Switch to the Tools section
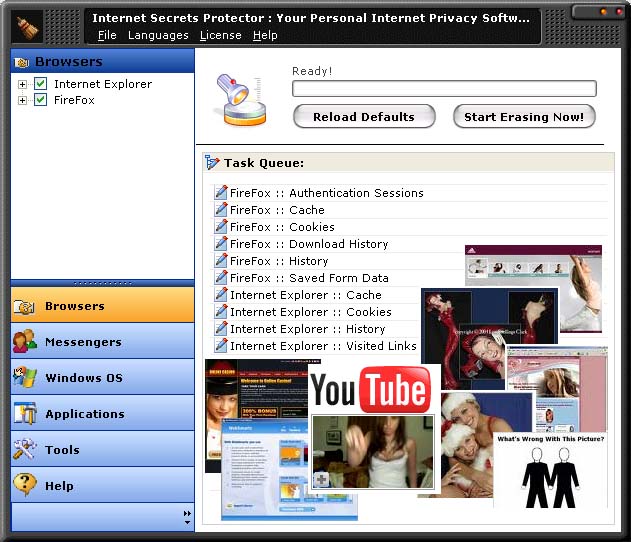 click(103, 449)
